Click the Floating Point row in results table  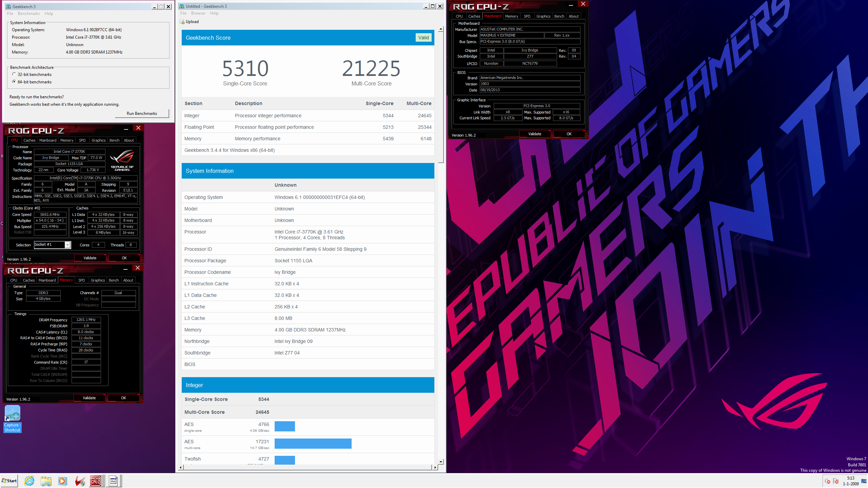[x=308, y=127]
